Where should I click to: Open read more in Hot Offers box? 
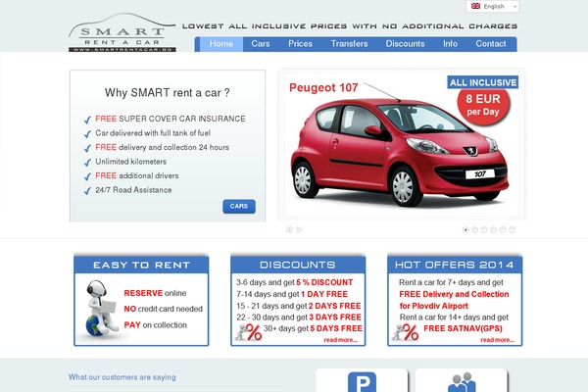(497, 340)
